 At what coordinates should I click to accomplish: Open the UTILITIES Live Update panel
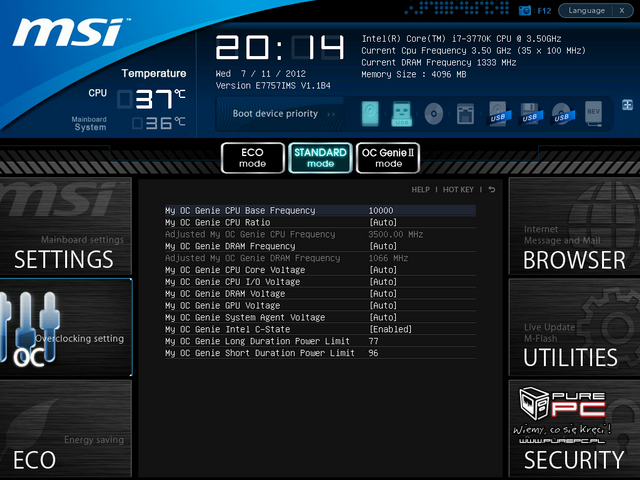click(574, 327)
